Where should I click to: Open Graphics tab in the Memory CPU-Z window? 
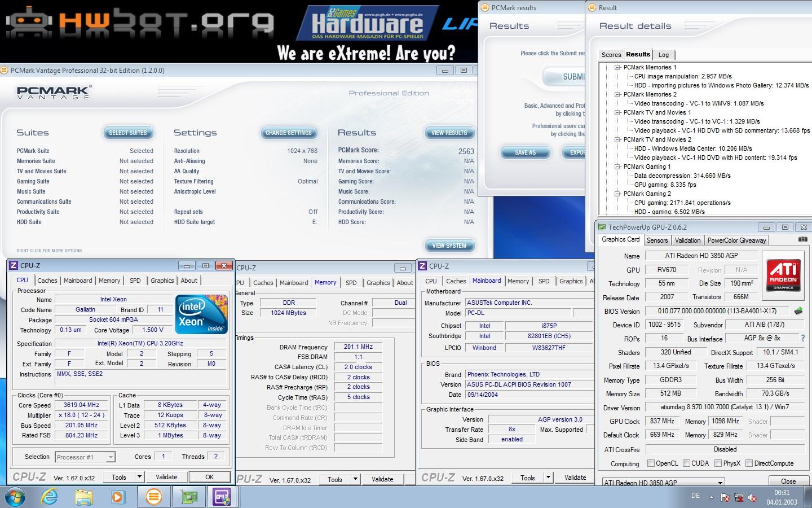(x=378, y=283)
